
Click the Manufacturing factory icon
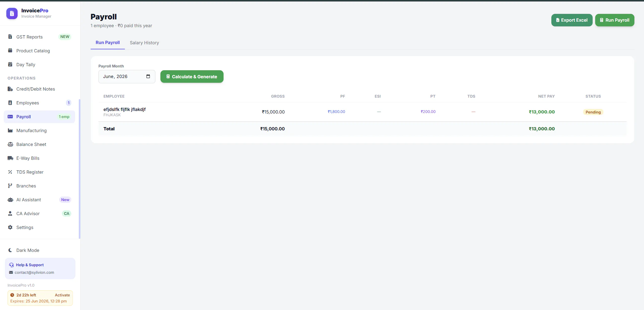click(x=10, y=130)
